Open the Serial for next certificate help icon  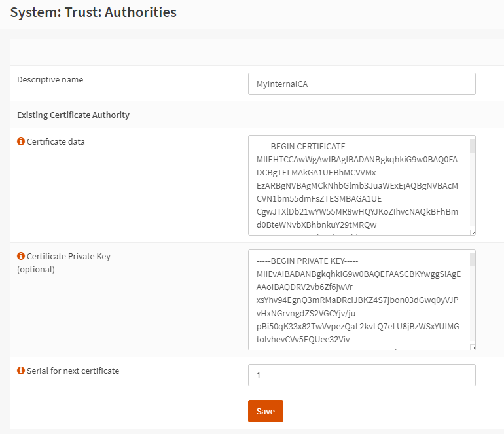pyautogui.click(x=21, y=371)
